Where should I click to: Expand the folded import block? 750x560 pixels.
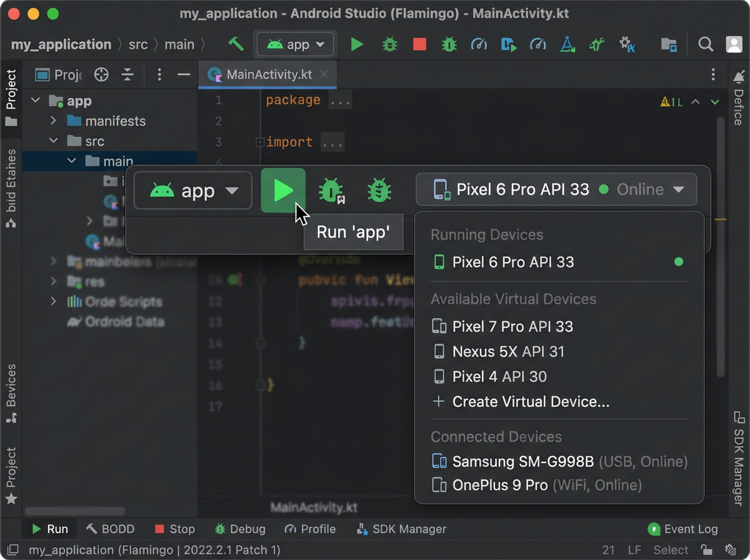259,142
